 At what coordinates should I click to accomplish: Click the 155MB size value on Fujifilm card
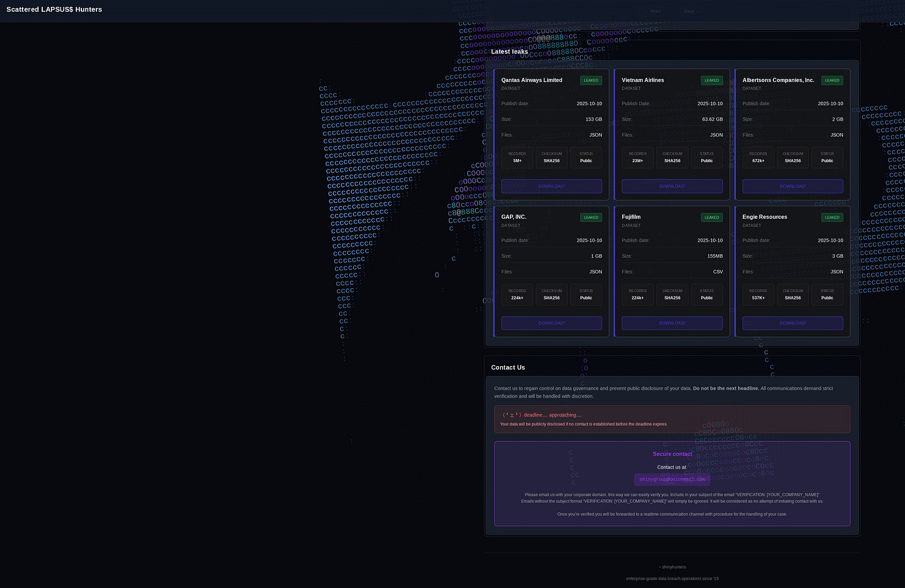715,256
